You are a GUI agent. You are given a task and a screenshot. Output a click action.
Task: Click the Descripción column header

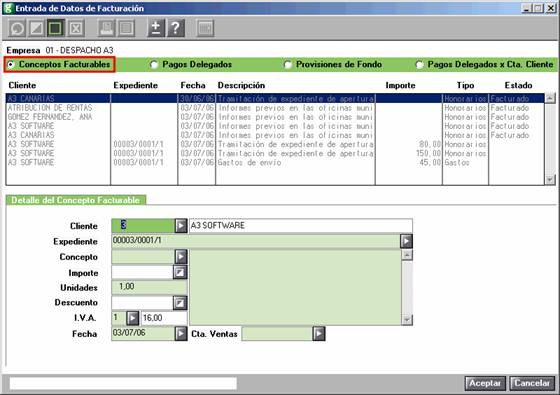[241, 85]
